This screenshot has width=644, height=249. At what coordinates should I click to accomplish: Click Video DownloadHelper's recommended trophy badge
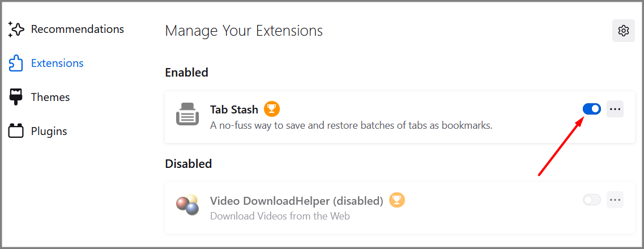coord(397,200)
